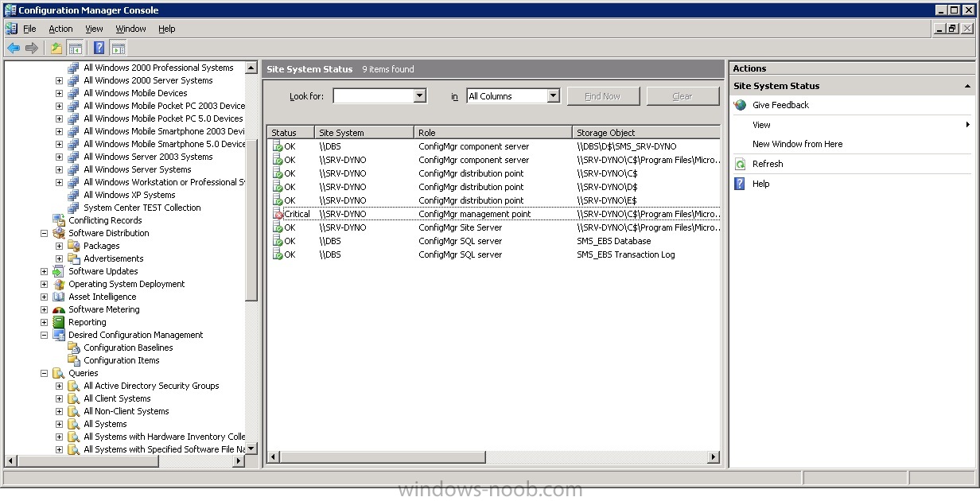Screen dimensions: 980x501
Task: Select Configuration Items in the tree
Action: click(121, 360)
